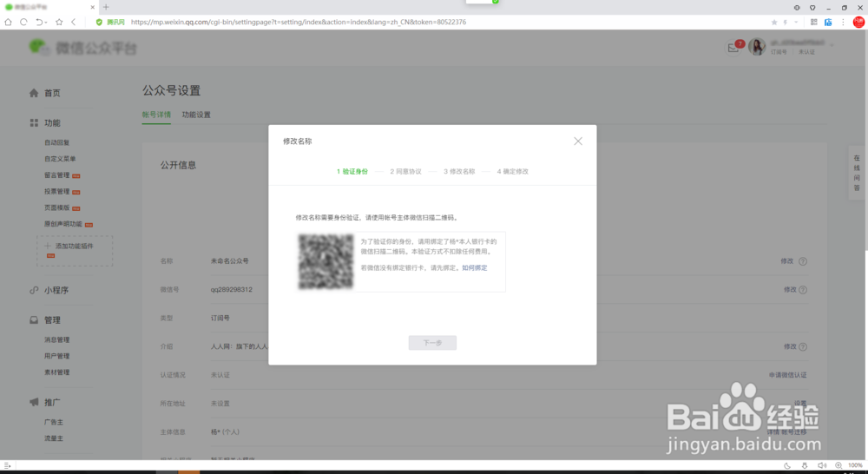Click help question icon in 介绍 row

point(803,346)
